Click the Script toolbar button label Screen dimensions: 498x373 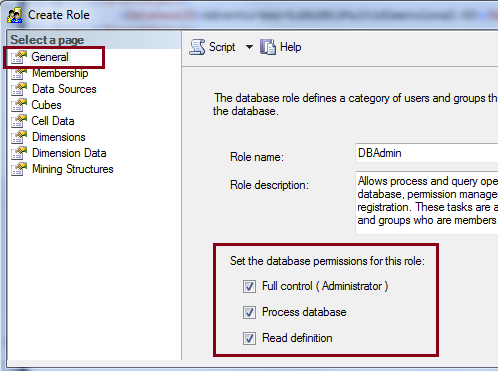(222, 47)
